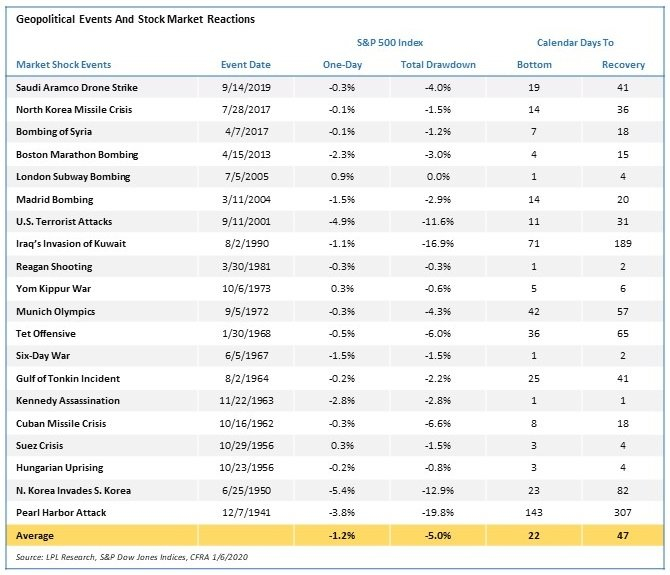Screen dimensions: 670x575
Task: Click the Pearl Harbor Attack event name
Action: [61, 513]
